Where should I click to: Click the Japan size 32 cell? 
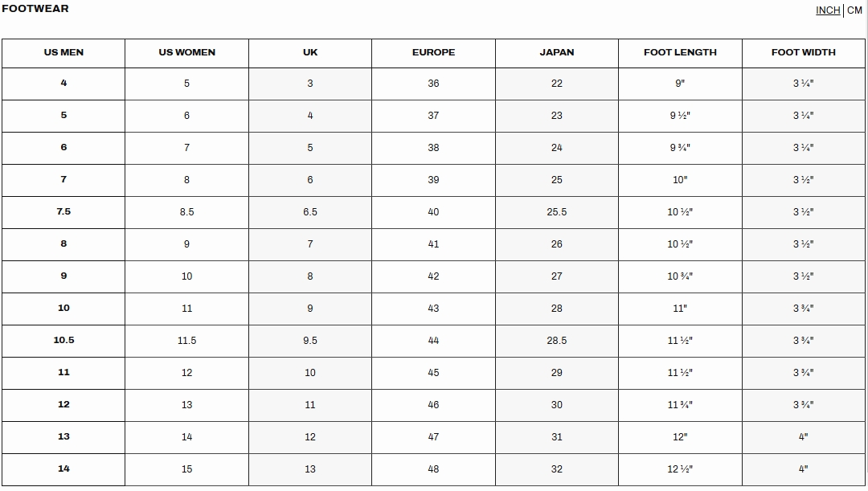click(x=557, y=469)
